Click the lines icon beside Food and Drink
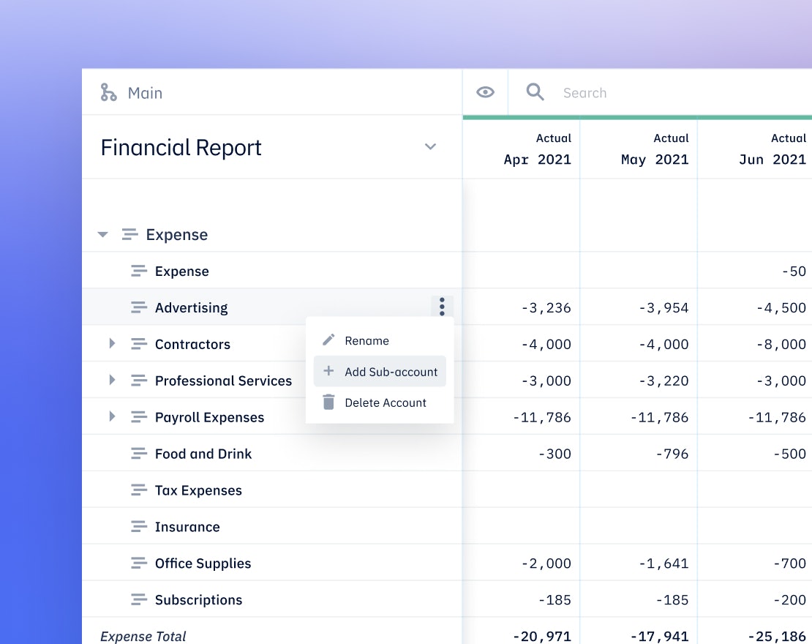This screenshot has width=812, height=644. [139, 454]
